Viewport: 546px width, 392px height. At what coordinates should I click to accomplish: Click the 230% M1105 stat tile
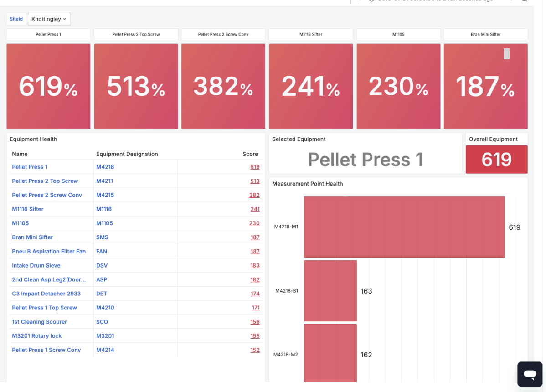pyautogui.click(x=398, y=86)
